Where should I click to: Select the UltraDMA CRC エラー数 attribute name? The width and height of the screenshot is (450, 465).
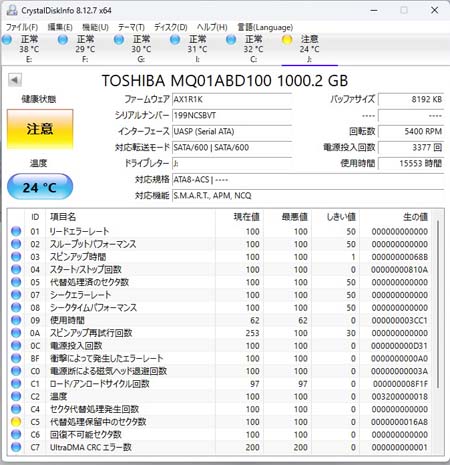[91, 447]
